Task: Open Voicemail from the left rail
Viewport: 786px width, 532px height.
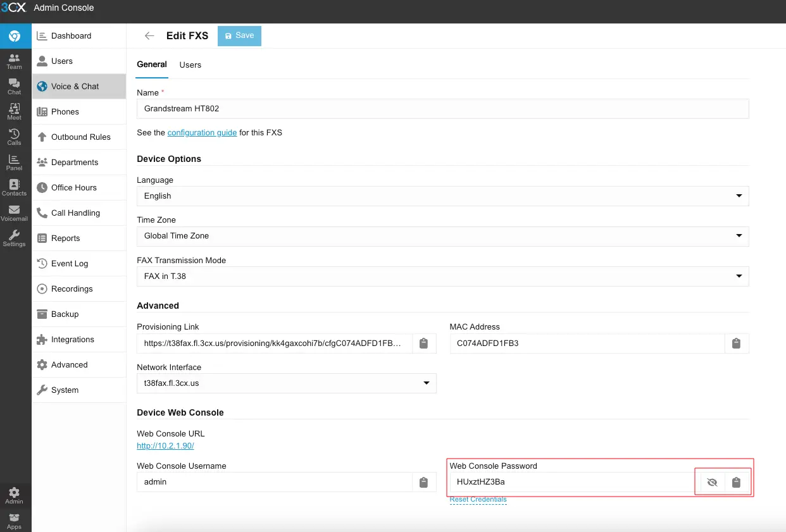Action: [14, 213]
